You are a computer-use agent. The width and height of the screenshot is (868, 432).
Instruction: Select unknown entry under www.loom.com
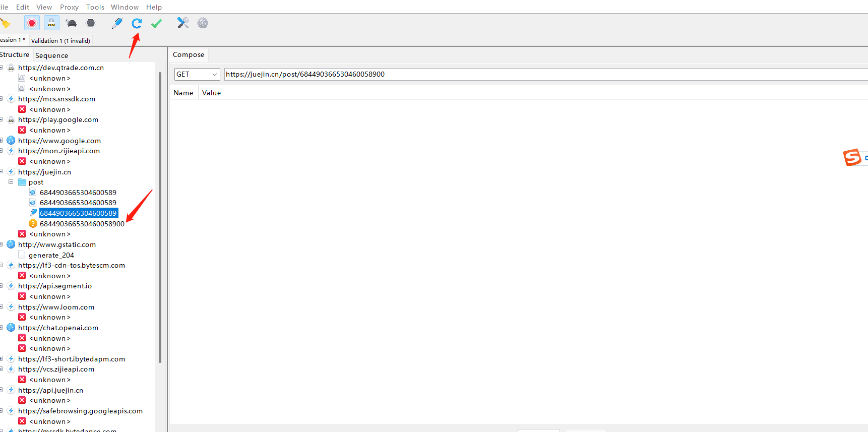(x=49, y=317)
